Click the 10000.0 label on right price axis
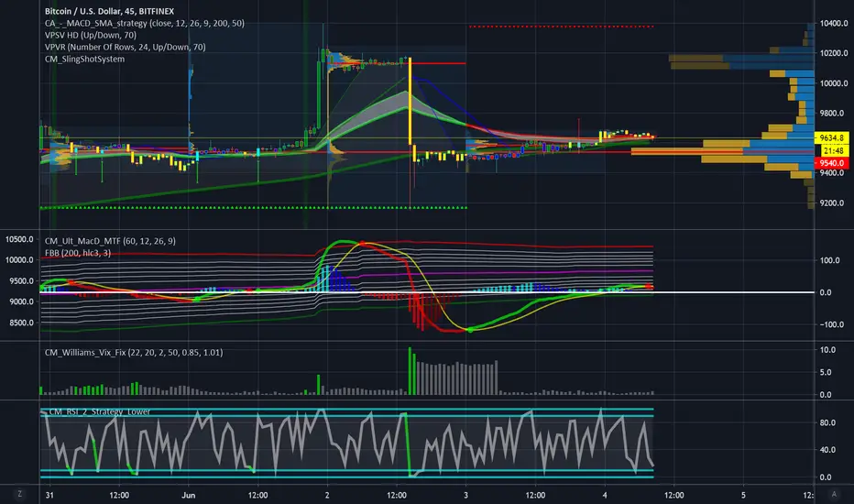The image size is (854, 504). (834, 83)
